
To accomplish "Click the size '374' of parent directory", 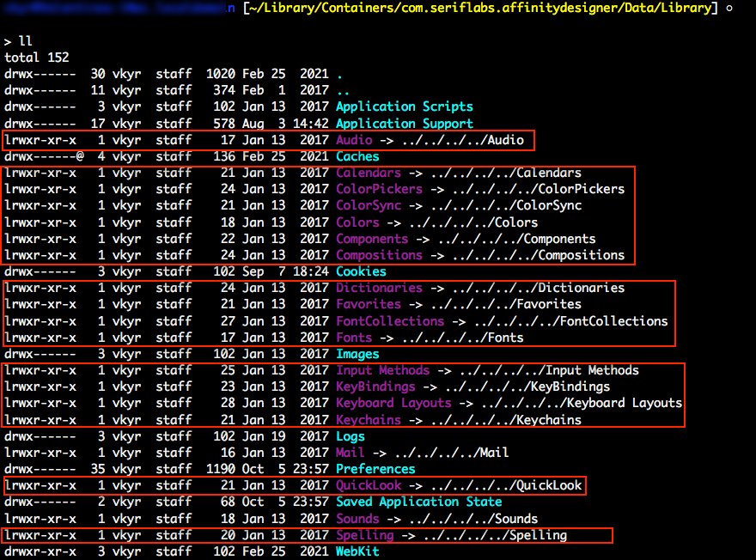I will pyautogui.click(x=224, y=90).
